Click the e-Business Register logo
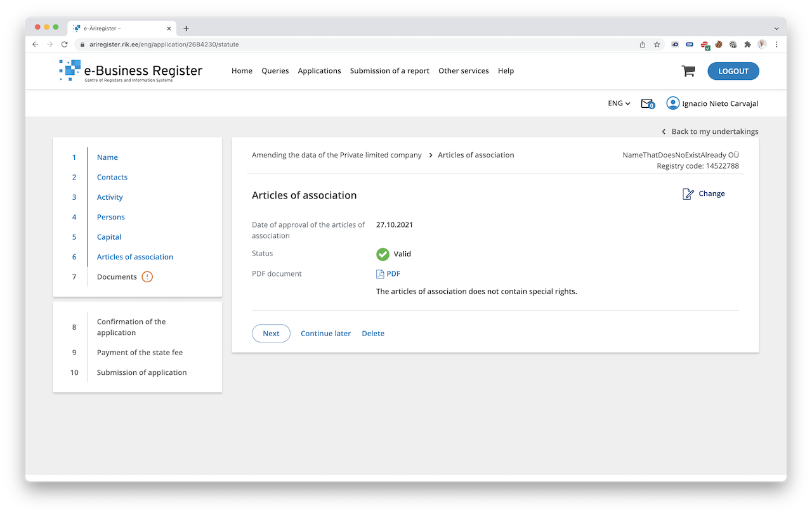The height and width of the screenshot is (515, 812). [131, 71]
